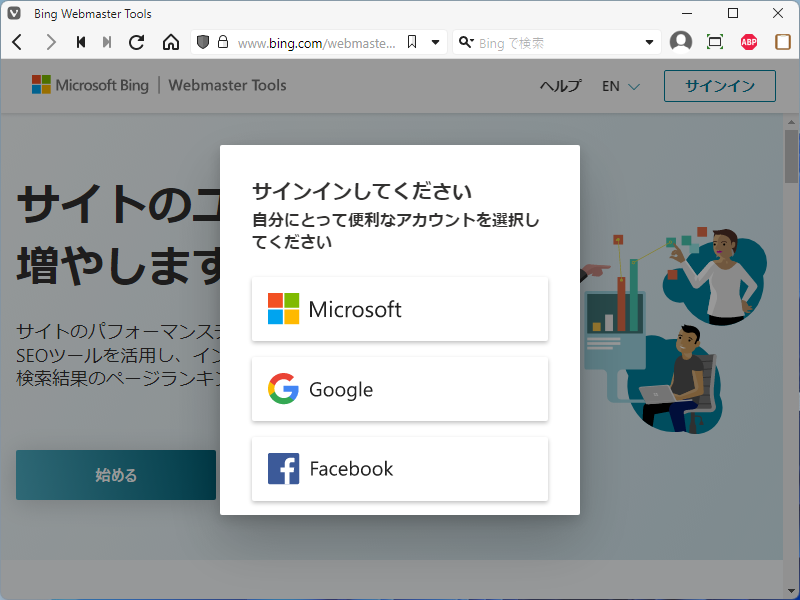
Task: Sign in with Microsoft account
Action: (x=399, y=309)
